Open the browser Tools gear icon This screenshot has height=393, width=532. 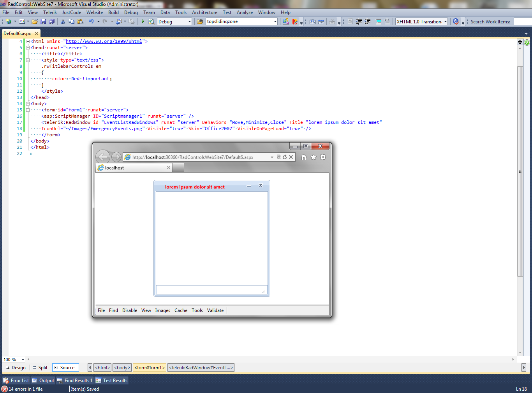click(x=323, y=157)
